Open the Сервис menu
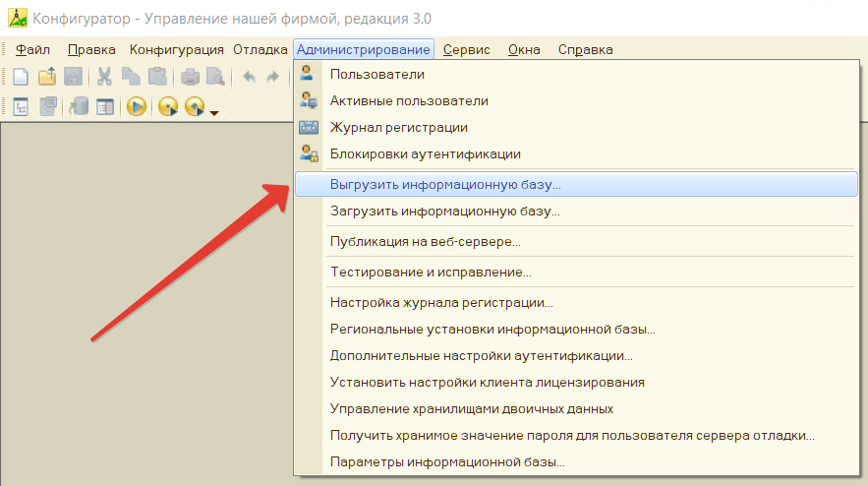The image size is (868, 486). pyautogui.click(x=467, y=49)
